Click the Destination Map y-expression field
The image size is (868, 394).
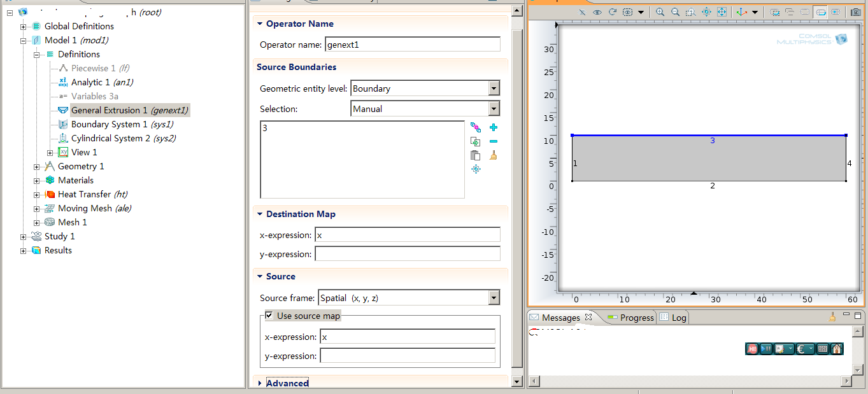point(408,254)
